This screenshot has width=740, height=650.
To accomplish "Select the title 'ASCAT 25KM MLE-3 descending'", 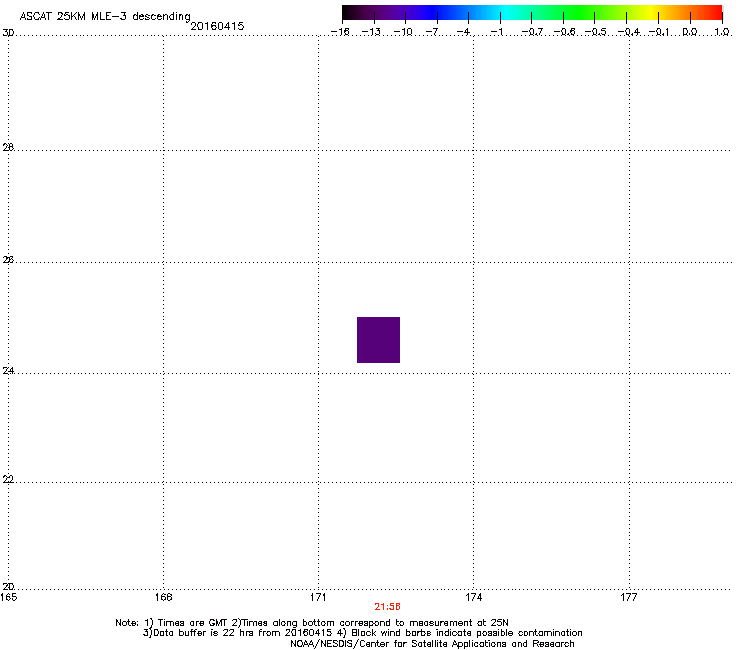I will coord(105,17).
